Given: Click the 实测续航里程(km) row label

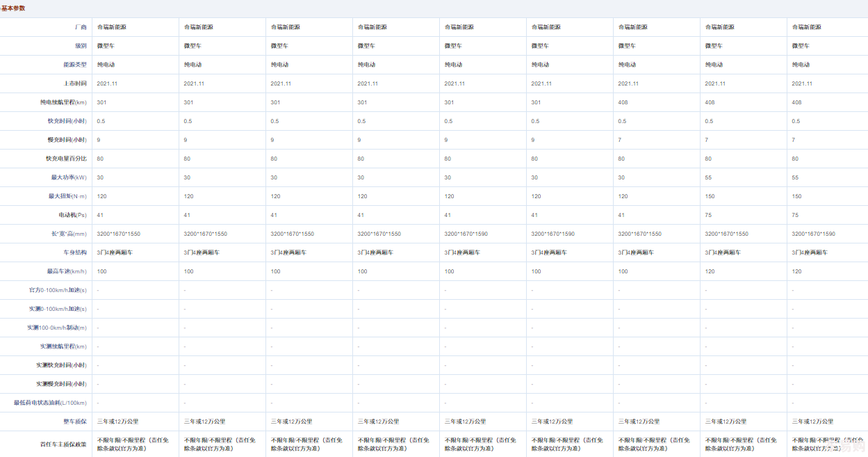Looking at the screenshot, I should click(x=63, y=346).
